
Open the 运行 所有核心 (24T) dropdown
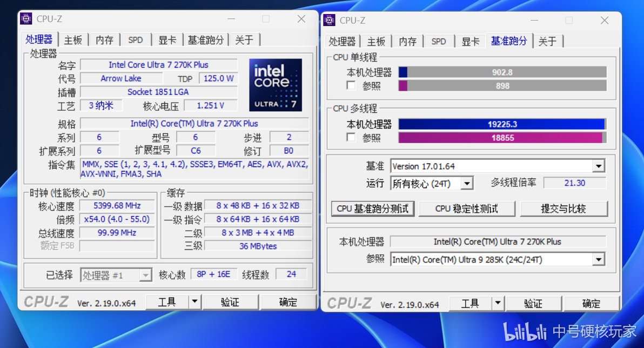467,183
